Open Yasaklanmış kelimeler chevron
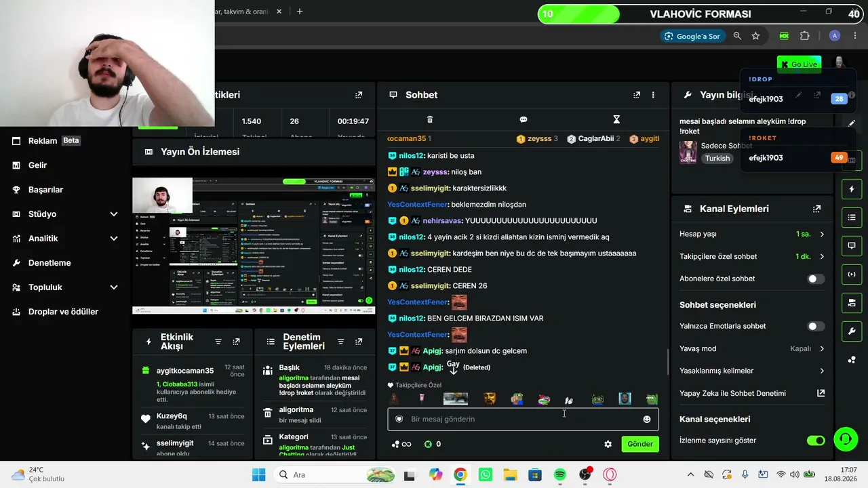Image resolution: width=868 pixels, height=488 pixels. click(822, 371)
